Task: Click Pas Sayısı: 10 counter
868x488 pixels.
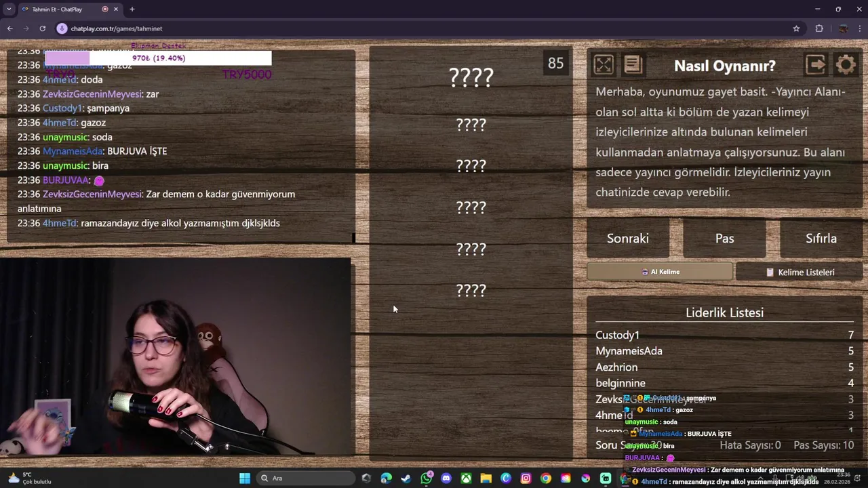Action: pos(823,445)
